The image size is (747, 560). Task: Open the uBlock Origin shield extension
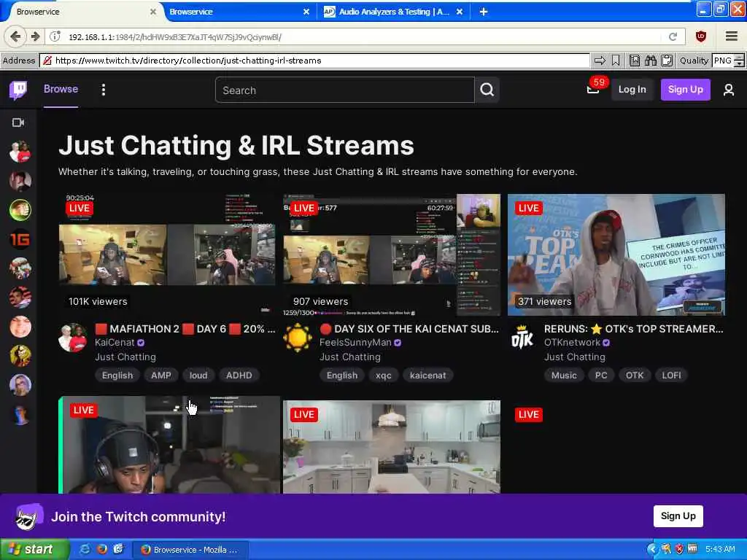[701, 36]
